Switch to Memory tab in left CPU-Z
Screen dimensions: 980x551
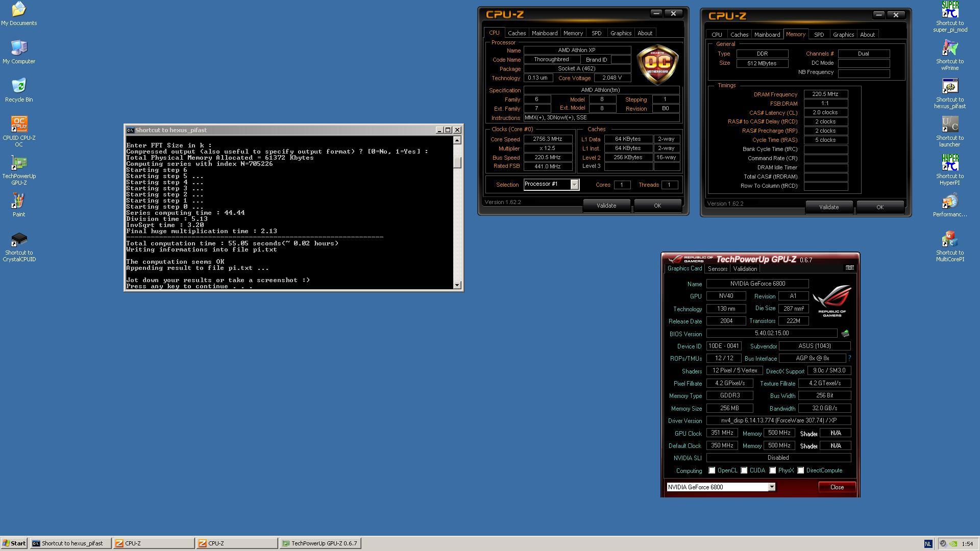click(573, 33)
